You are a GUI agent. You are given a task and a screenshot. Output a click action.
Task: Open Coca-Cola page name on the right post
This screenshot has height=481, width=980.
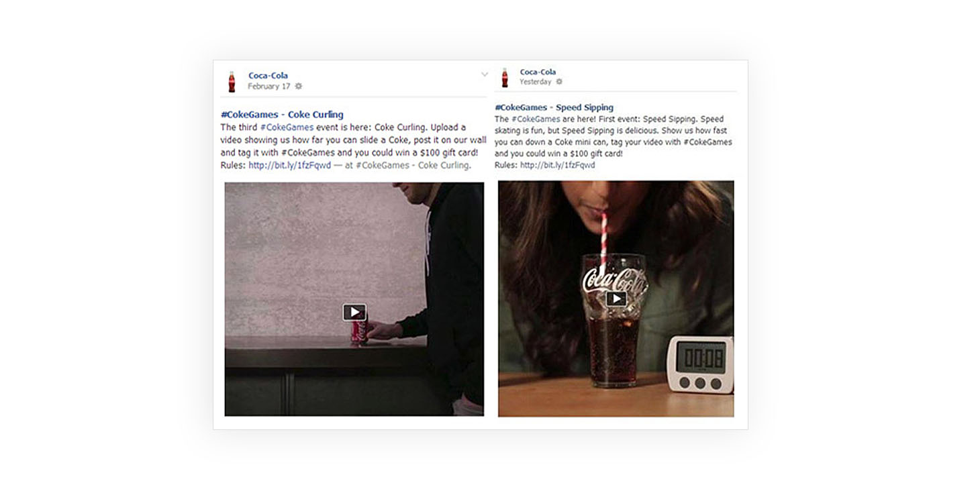click(538, 72)
